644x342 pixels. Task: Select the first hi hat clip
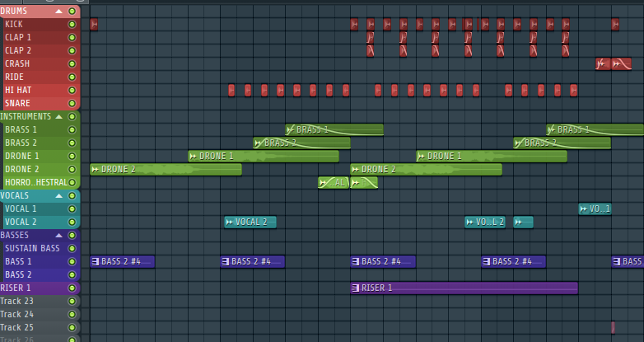click(231, 91)
